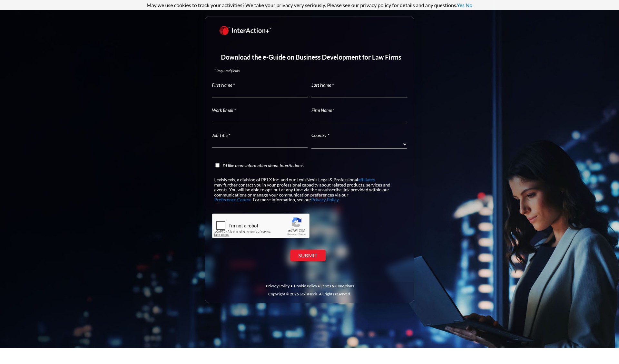619x364 pixels.
Task: Open the affiliates link
Action: tap(367, 180)
